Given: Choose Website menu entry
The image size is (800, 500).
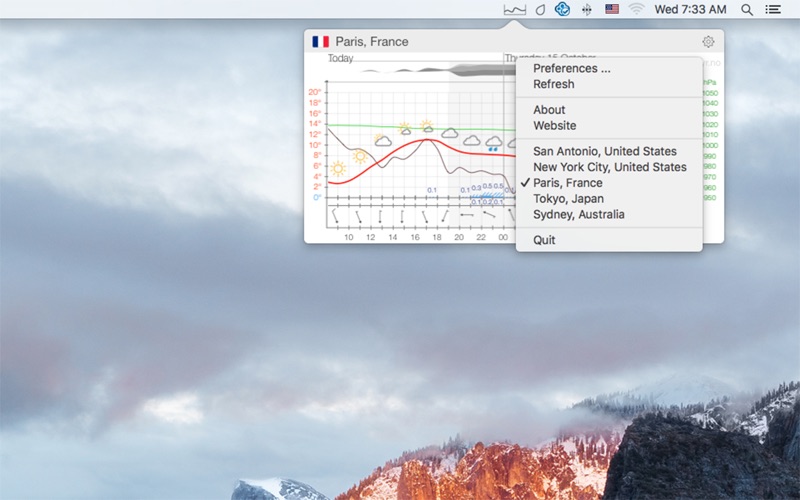Looking at the screenshot, I should pos(609,126).
